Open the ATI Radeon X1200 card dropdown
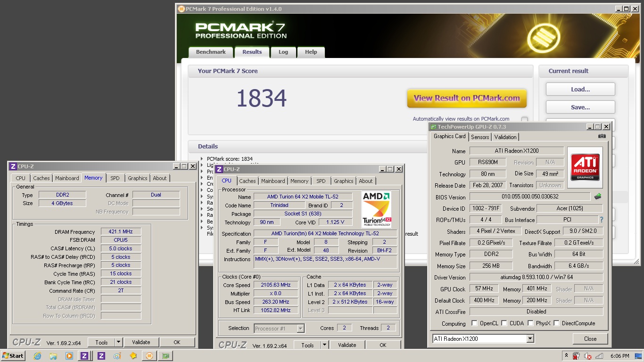 (x=530, y=338)
